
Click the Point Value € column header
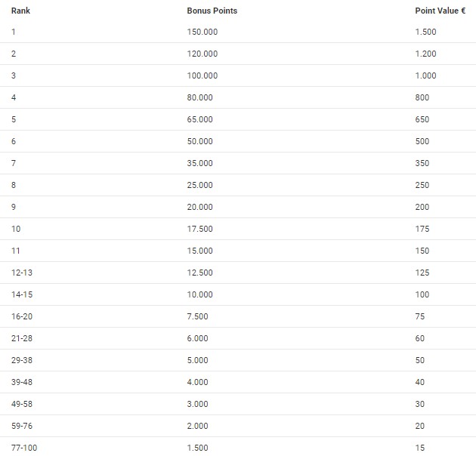tap(440, 11)
